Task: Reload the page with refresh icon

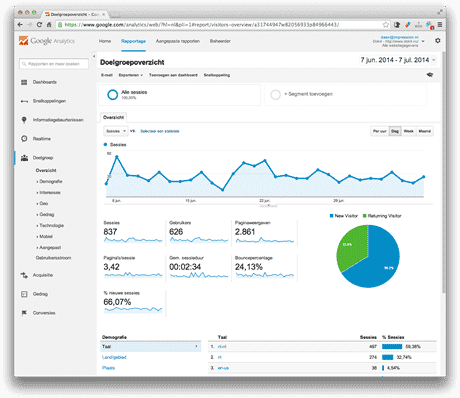Action: coord(39,25)
